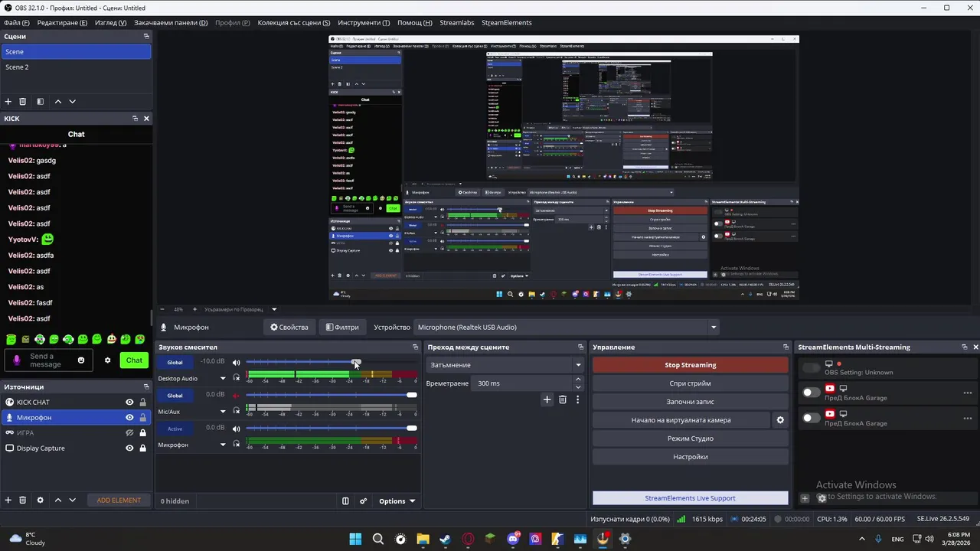Click Започни запис to start recording
980x551 pixels.
coord(691,402)
